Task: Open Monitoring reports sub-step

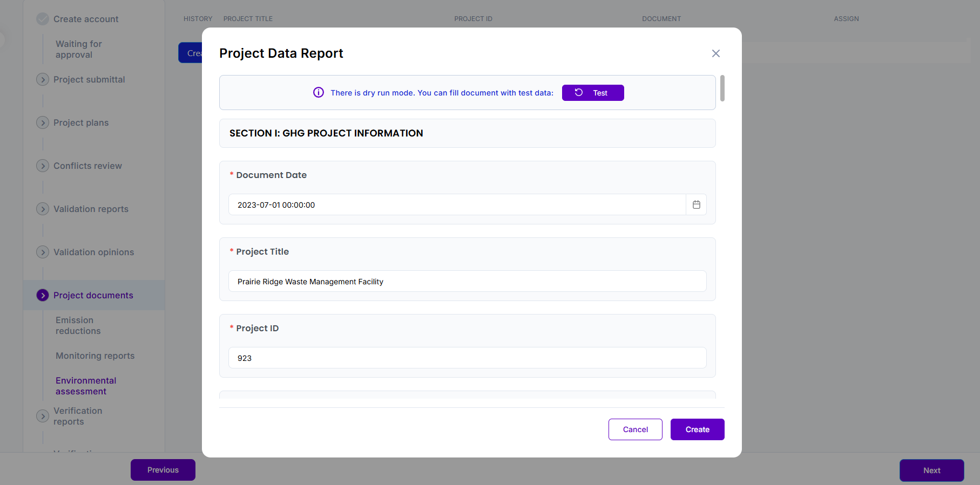Action: click(95, 356)
